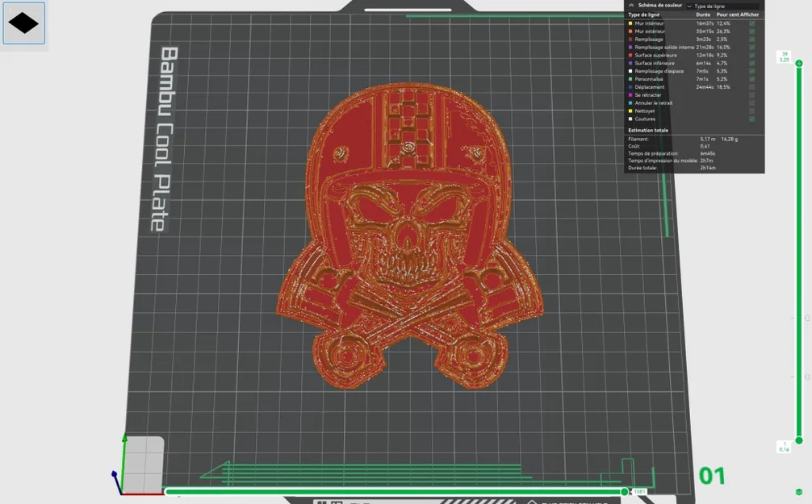
Task: Uncheck Mur intérieur display checkbox
Action: [752, 23]
